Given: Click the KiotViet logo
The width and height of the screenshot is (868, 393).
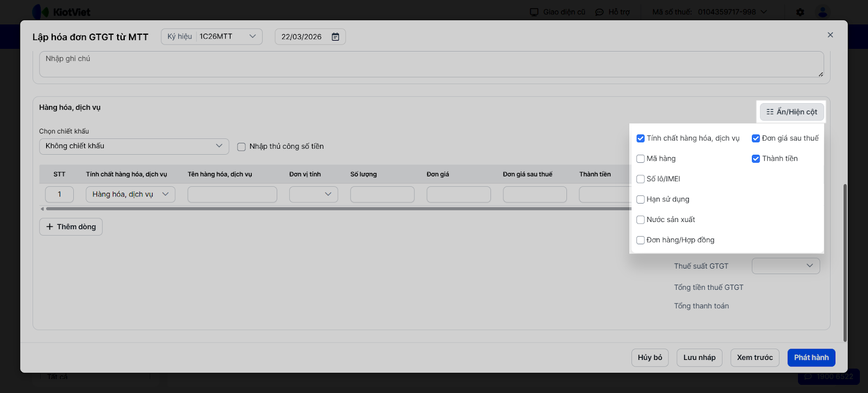Looking at the screenshot, I should (x=61, y=12).
